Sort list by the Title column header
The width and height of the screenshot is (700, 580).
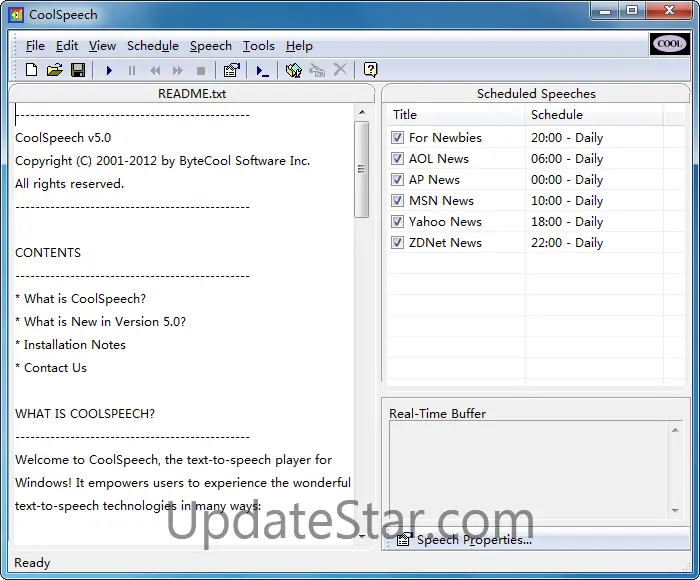(x=455, y=115)
